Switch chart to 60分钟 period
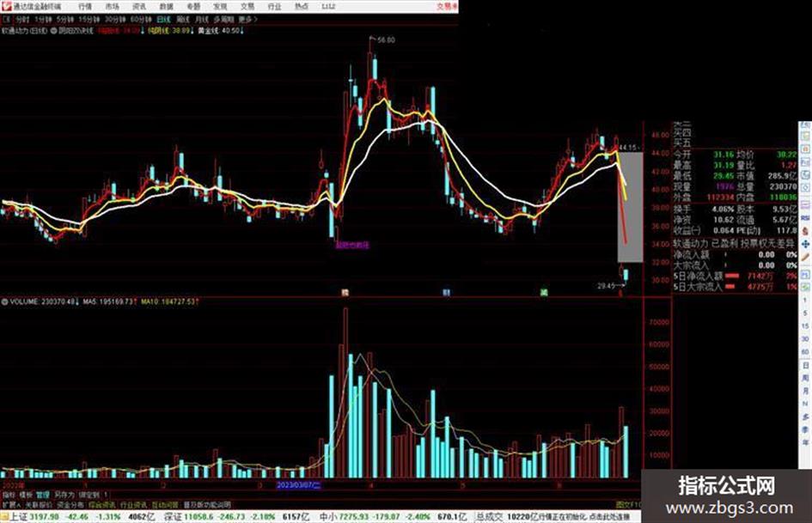The width and height of the screenshot is (812, 523). click(140, 19)
